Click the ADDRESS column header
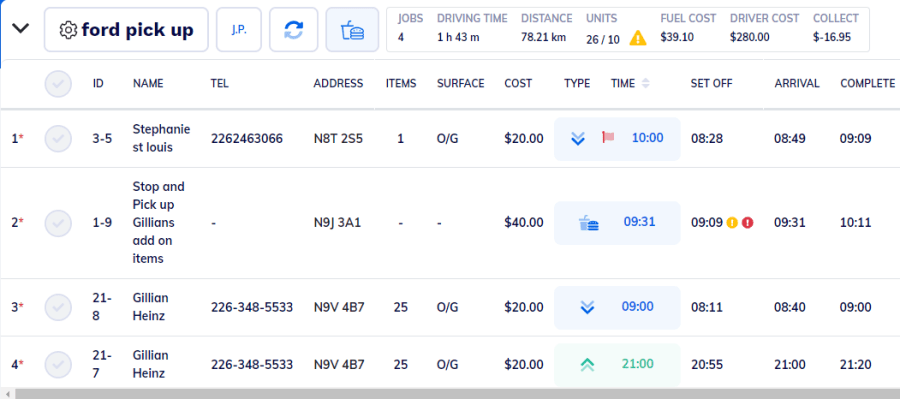The image size is (900, 399). tap(338, 84)
